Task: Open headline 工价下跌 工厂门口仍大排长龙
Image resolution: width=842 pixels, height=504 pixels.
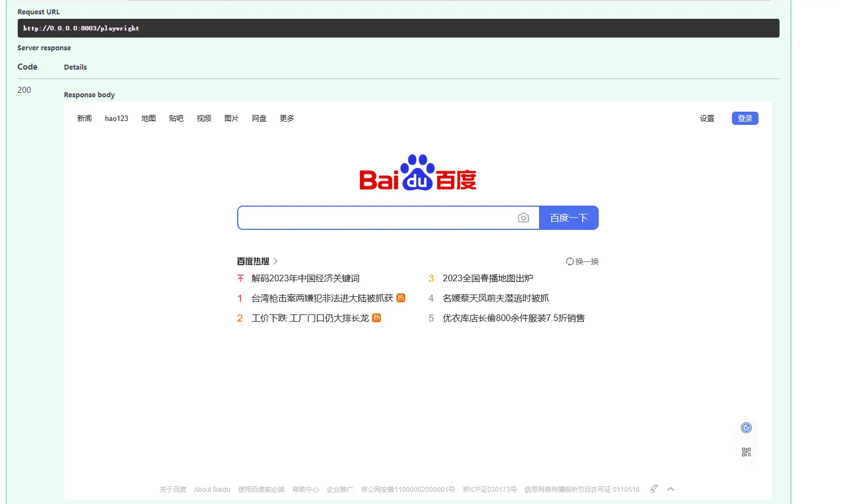Action: tap(310, 318)
